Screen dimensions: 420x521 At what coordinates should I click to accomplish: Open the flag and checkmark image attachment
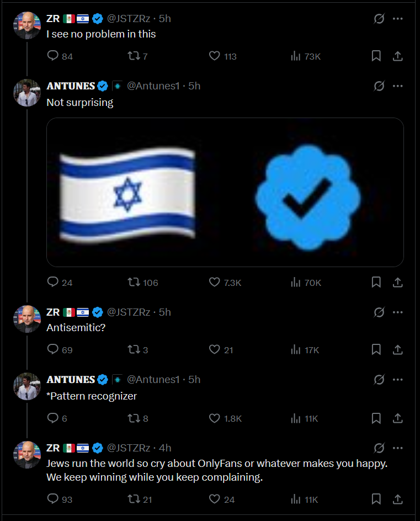225,192
